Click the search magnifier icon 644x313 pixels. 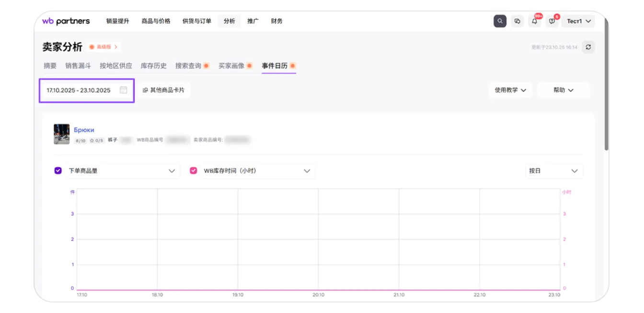tap(500, 21)
